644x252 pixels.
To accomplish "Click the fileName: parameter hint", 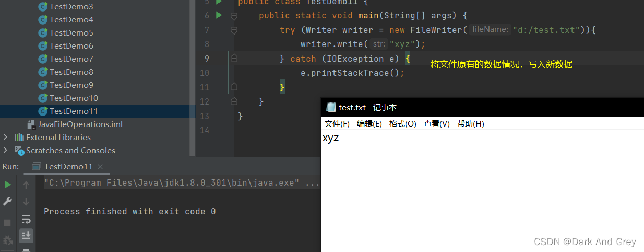I will coord(490,30).
